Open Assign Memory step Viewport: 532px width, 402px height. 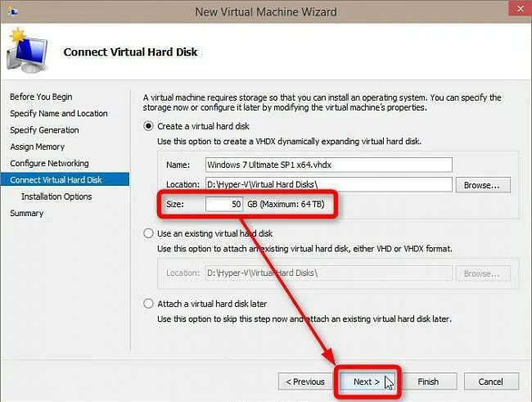(38, 147)
